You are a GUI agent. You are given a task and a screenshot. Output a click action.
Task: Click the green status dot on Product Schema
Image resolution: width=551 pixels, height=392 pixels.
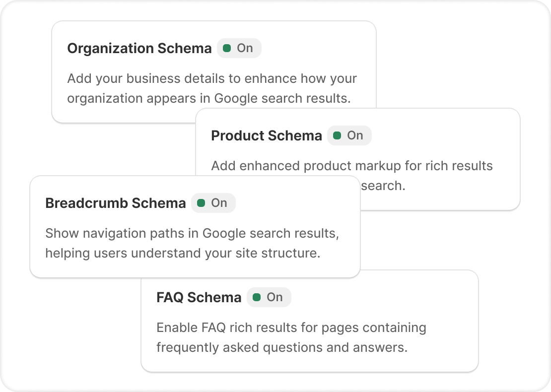(x=337, y=135)
